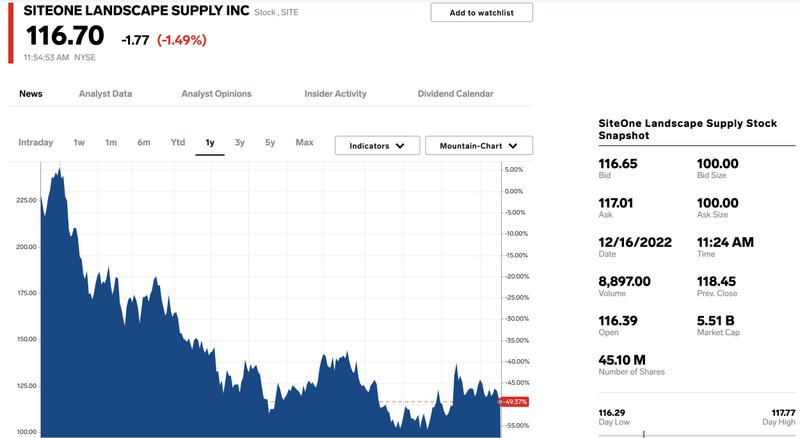
Task: Select the 3y chart range
Action: [x=240, y=142]
